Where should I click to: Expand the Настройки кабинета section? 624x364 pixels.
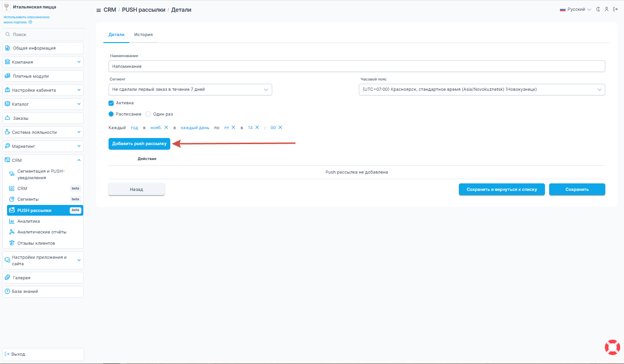[x=43, y=90]
